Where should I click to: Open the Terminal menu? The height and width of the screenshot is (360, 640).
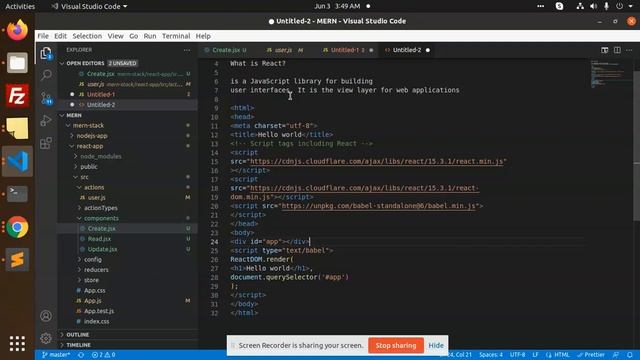pyautogui.click(x=176, y=36)
